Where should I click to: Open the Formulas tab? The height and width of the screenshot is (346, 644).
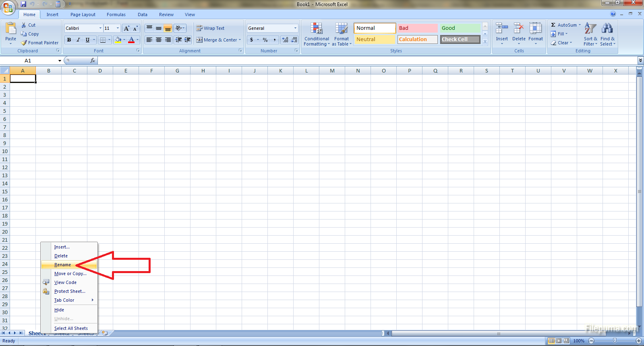pos(116,15)
